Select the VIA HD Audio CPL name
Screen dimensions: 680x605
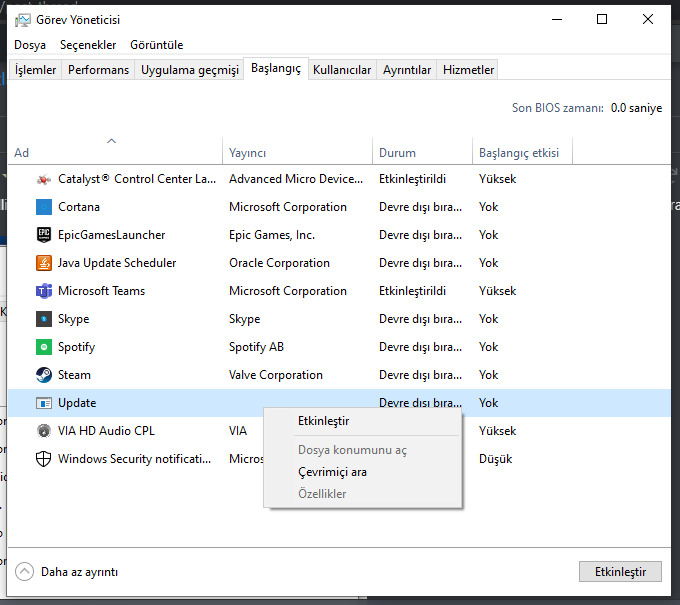click(106, 431)
